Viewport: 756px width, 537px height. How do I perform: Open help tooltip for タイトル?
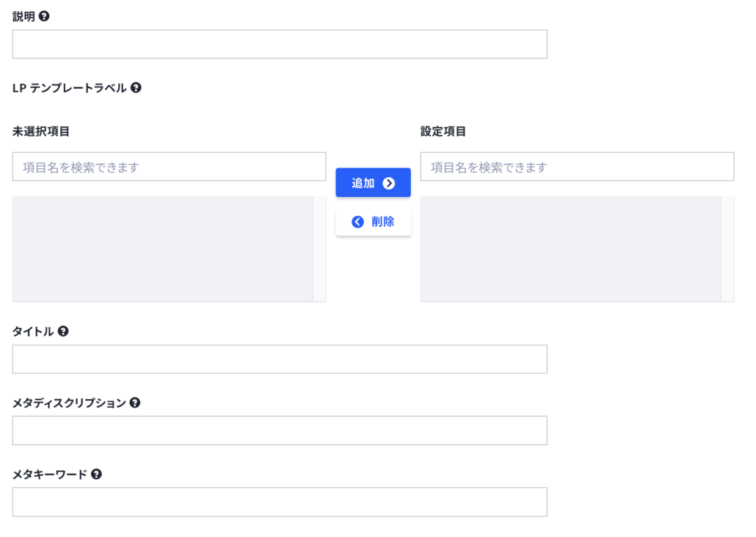pyautogui.click(x=63, y=331)
